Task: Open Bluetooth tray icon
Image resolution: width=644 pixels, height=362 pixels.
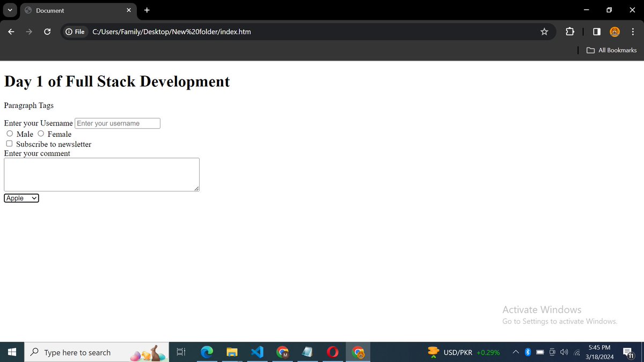Action: point(528,352)
